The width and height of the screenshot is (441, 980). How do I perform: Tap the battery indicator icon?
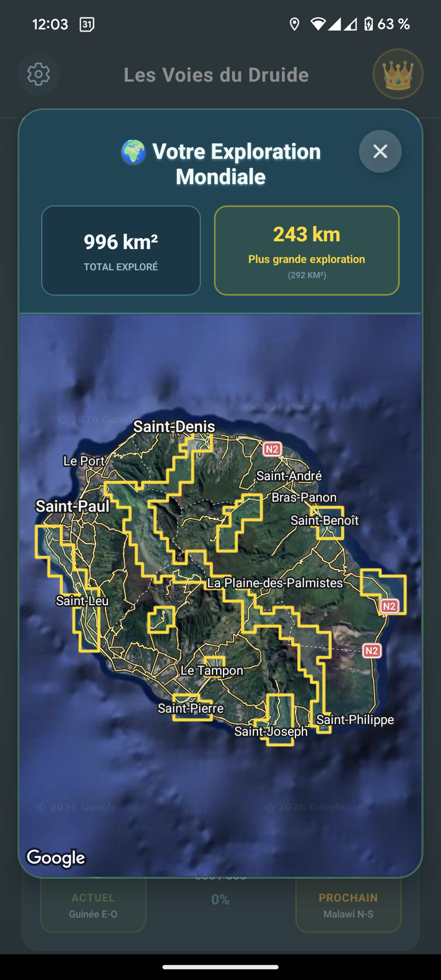point(368,24)
